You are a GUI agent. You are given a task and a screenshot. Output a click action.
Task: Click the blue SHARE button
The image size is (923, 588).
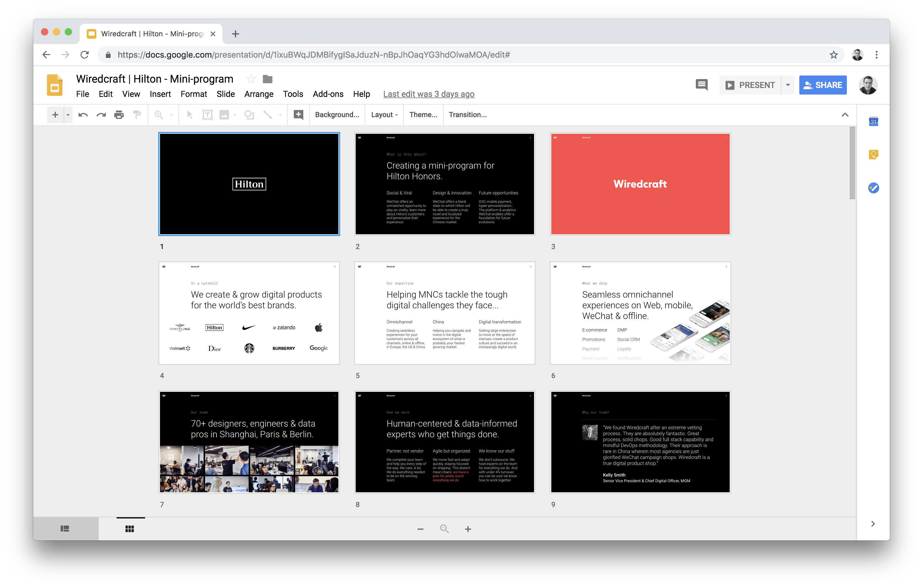[822, 85]
